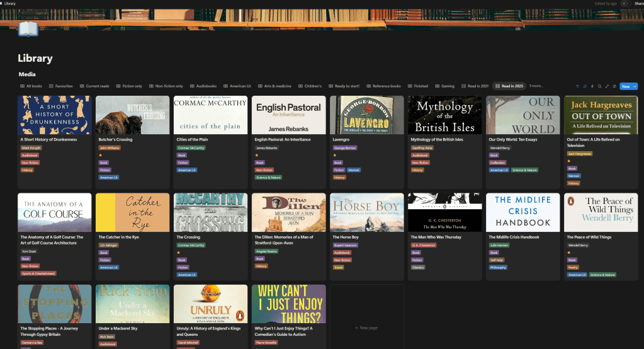644x349 pixels.
Task: Expand the '3 more...' views list
Action: click(536, 86)
